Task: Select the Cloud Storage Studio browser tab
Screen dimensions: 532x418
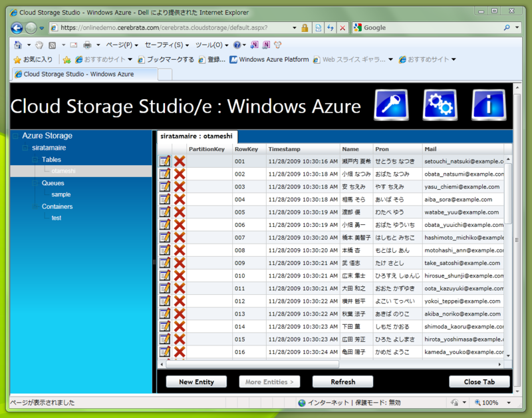Action: tap(85, 74)
